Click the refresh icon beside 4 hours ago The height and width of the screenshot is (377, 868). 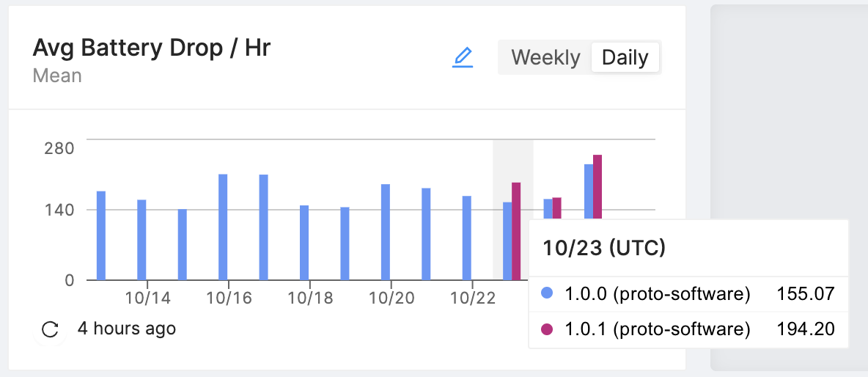pos(50,329)
